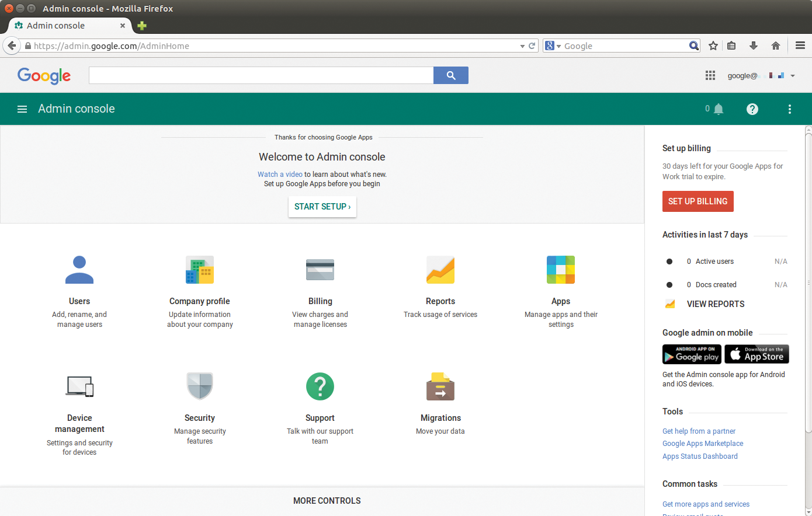
Task: Click the Firefox search bar magnifier
Action: point(693,46)
